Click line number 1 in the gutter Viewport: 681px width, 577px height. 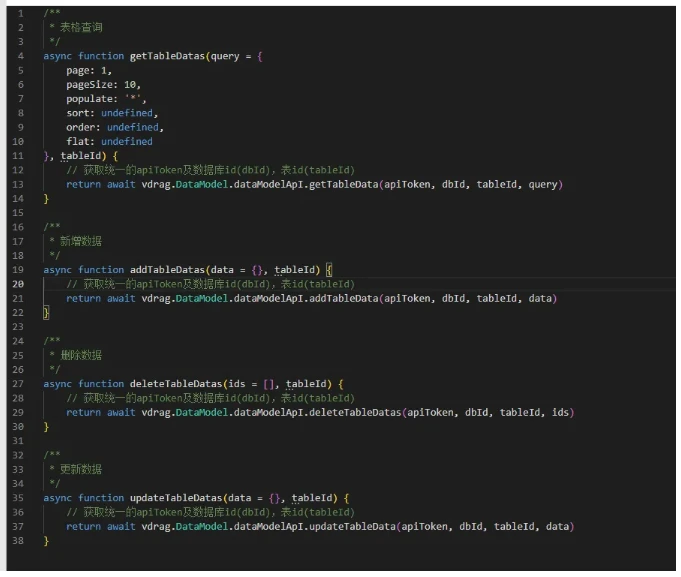[x=20, y=13]
